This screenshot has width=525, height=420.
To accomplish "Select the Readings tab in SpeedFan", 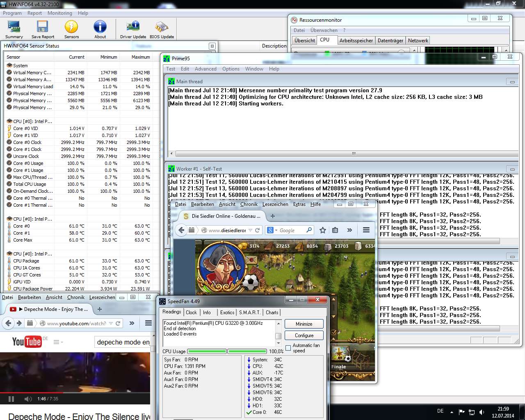I will click(x=172, y=312).
